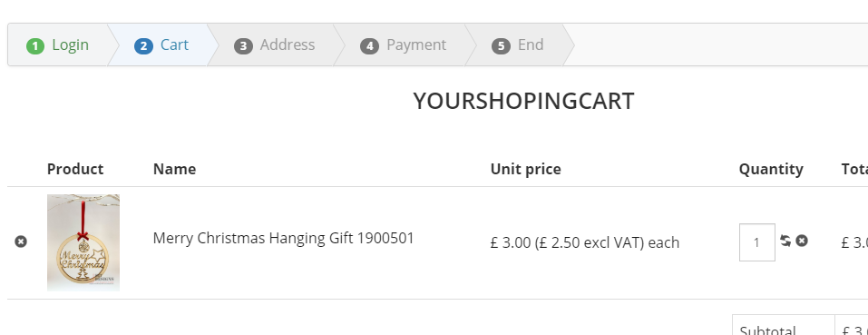Click the Product column header
Viewport: 868px width, 335px height.
pos(75,169)
